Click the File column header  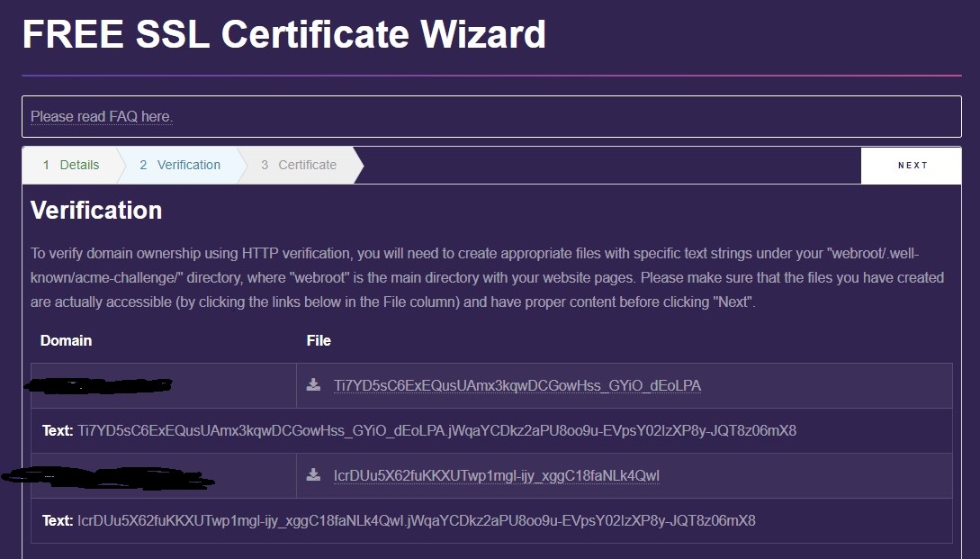pyautogui.click(x=319, y=340)
